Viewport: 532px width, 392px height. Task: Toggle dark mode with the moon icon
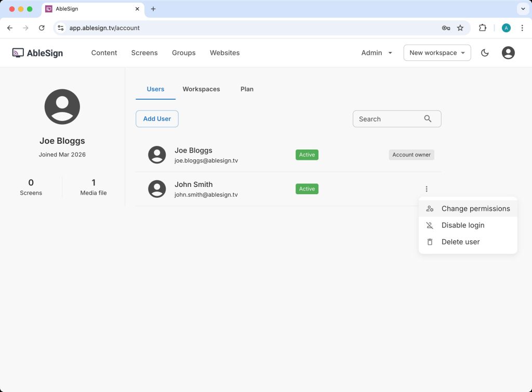[485, 53]
